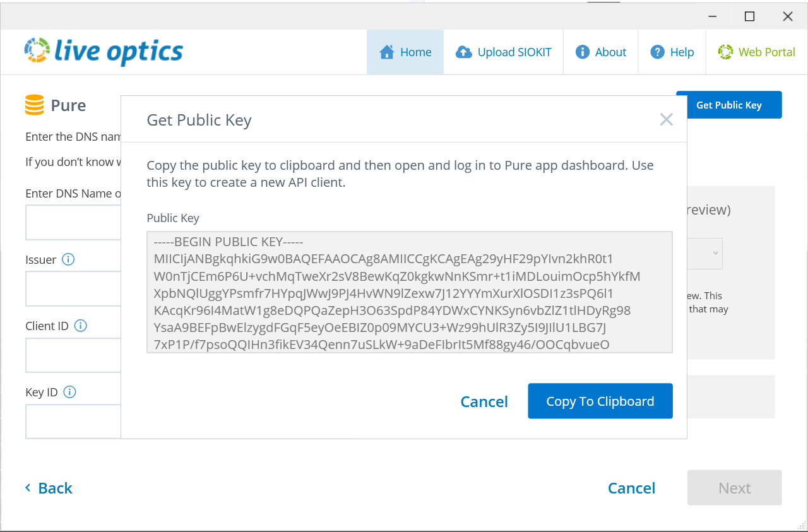The width and height of the screenshot is (808, 532).
Task: Click the Pure database stack icon
Action: point(35,105)
